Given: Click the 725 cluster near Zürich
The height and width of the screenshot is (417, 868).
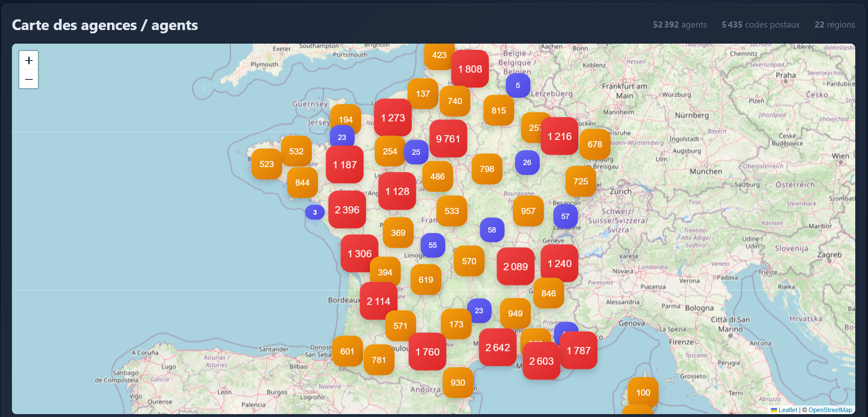Looking at the screenshot, I should 581,181.
